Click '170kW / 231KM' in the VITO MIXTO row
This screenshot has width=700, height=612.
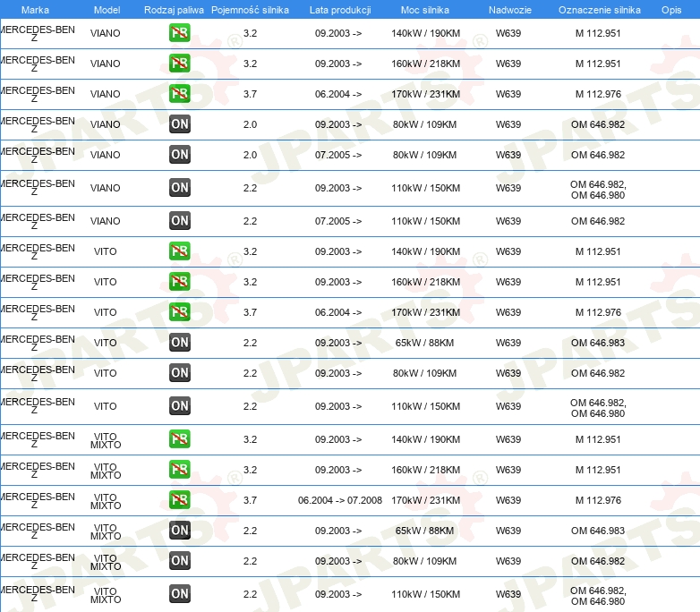click(425, 500)
